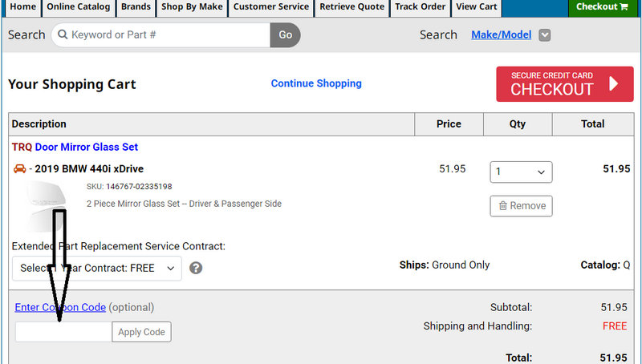Click the question mark help icon

196,268
